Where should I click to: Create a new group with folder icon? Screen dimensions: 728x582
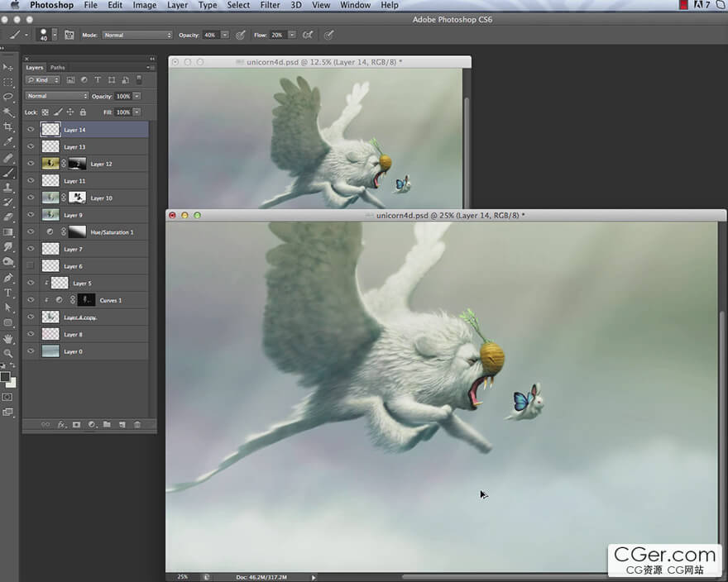tap(107, 424)
